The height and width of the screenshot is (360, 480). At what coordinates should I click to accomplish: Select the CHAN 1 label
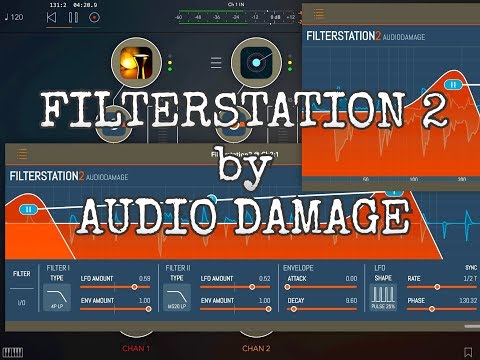coord(136,349)
